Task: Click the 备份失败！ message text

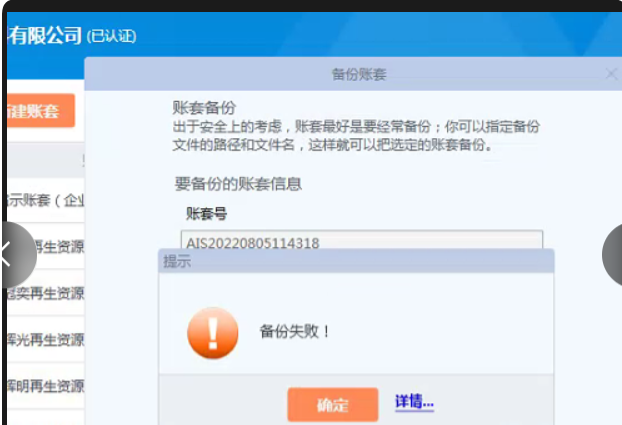Action: coord(295,329)
